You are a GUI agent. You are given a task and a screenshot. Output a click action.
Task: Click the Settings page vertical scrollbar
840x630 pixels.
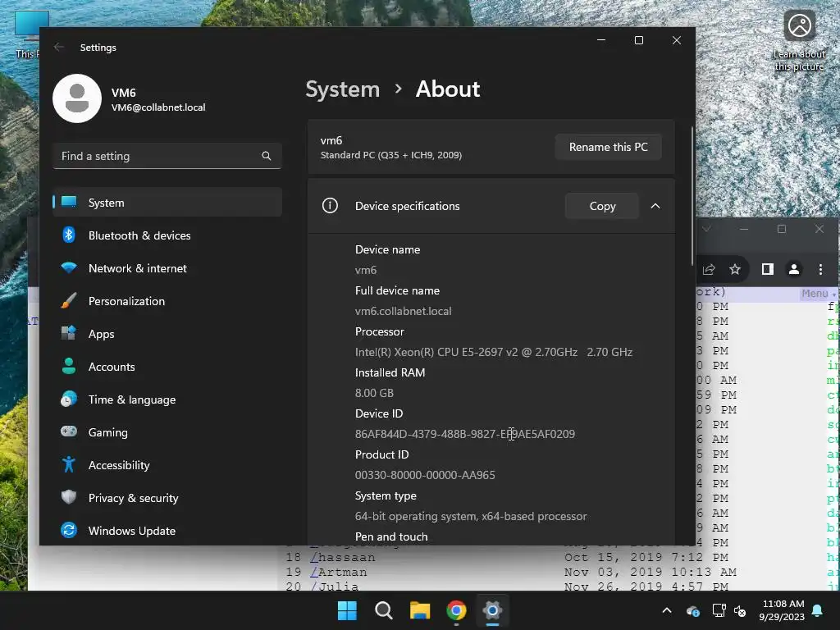692,195
